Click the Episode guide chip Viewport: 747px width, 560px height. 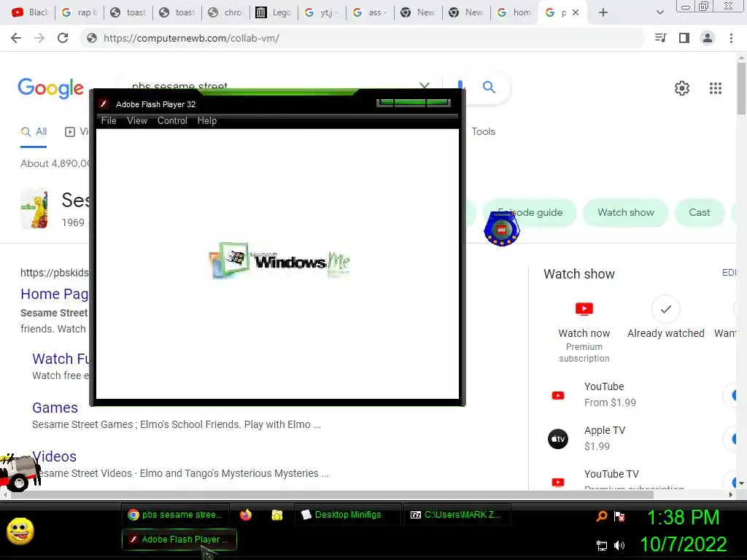point(530,212)
